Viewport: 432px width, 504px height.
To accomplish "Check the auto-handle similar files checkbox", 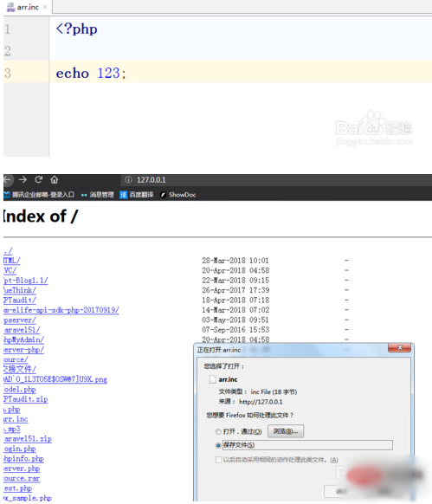I will (218, 460).
